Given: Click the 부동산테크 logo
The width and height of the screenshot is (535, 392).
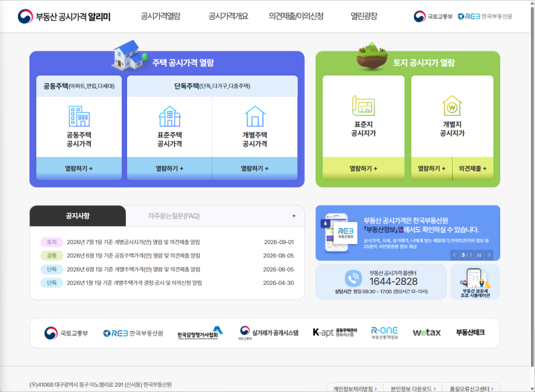Looking at the screenshot, I should [470, 332].
